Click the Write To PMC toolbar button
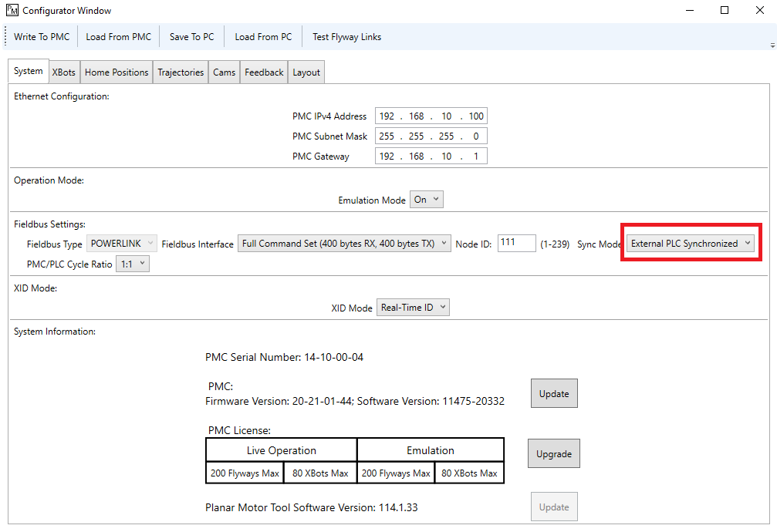777x532 pixels. click(x=42, y=37)
